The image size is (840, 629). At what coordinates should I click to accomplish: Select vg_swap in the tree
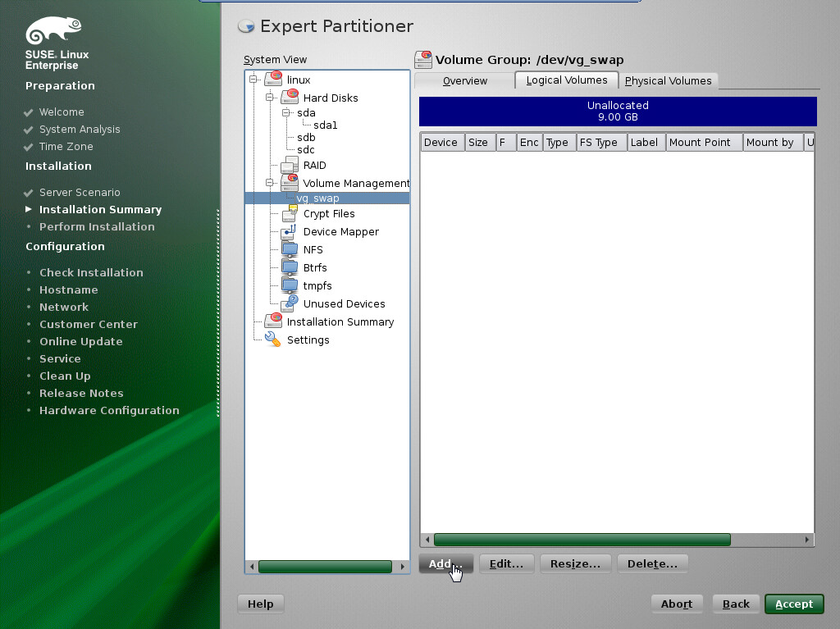click(317, 198)
